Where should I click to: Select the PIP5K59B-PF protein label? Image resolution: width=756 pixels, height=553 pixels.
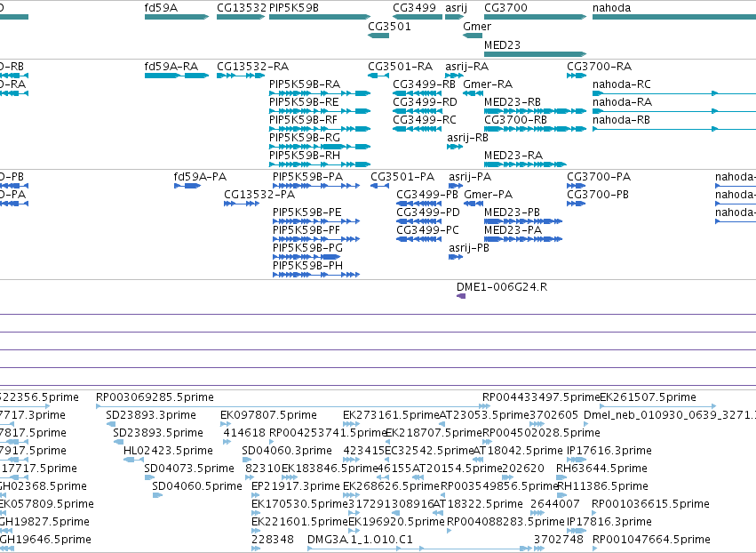[x=306, y=230]
